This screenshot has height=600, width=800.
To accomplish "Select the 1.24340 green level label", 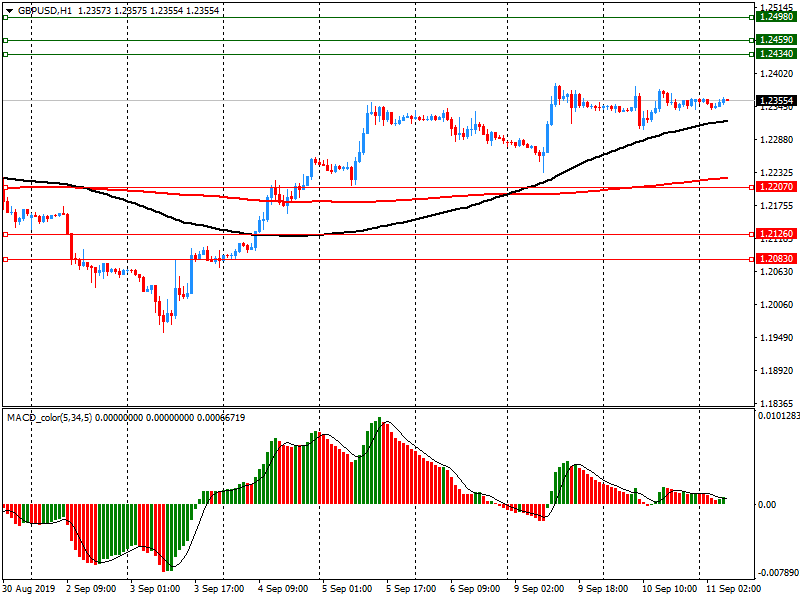I will [x=776, y=54].
